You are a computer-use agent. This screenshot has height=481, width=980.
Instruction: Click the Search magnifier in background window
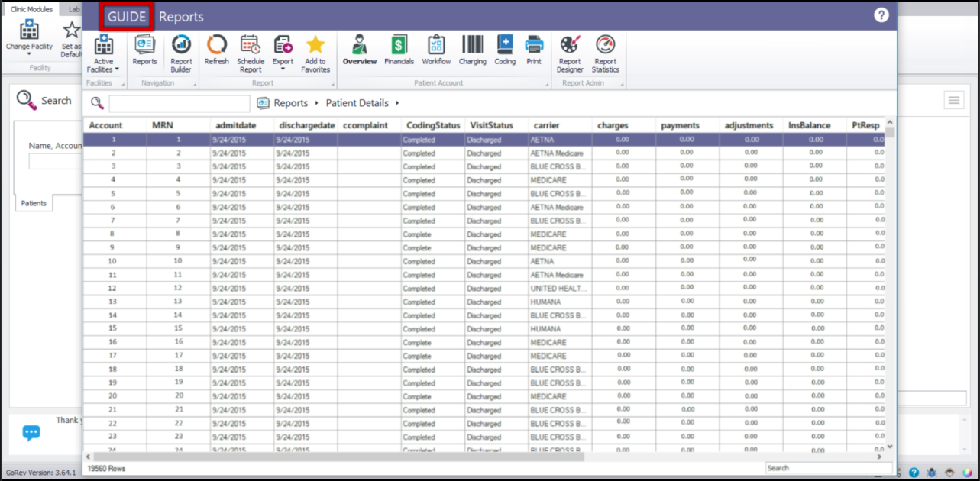(x=26, y=100)
